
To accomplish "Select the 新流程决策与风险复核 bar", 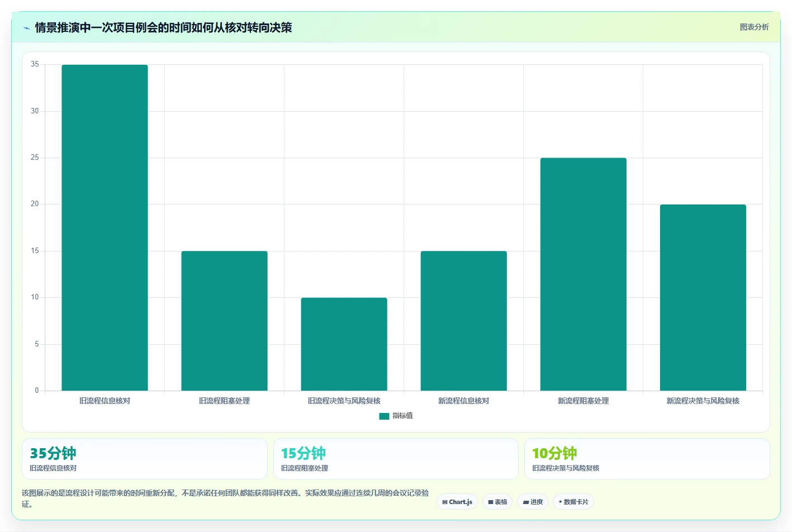I will point(703,297).
